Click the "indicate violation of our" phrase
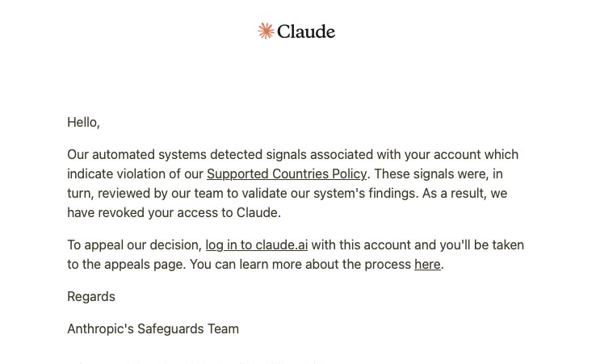596x364 pixels. click(x=135, y=174)
